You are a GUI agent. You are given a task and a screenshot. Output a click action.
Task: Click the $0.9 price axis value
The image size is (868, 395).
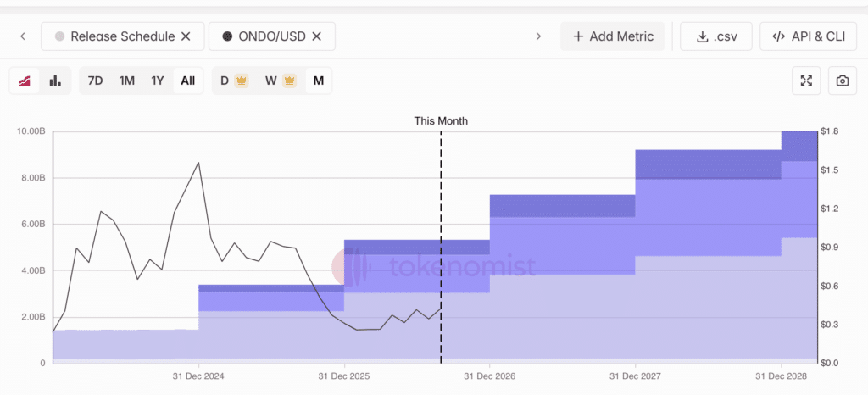pos(829,248)
